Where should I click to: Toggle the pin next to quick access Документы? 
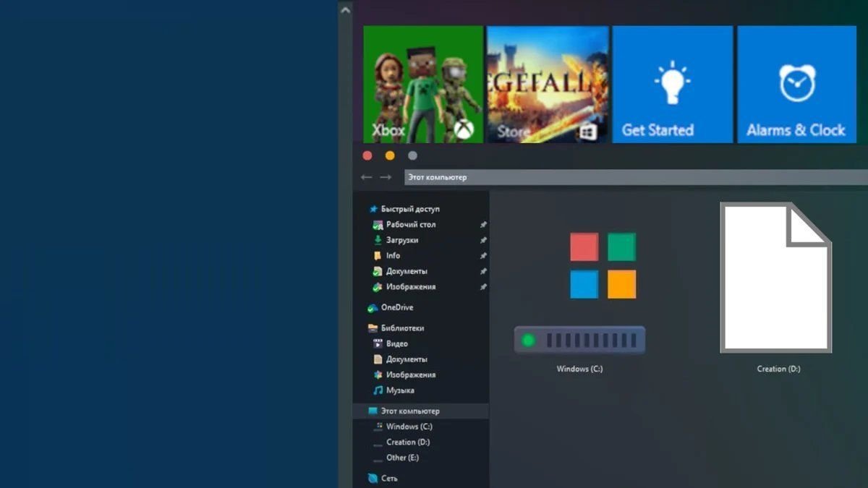coord(483,271)
